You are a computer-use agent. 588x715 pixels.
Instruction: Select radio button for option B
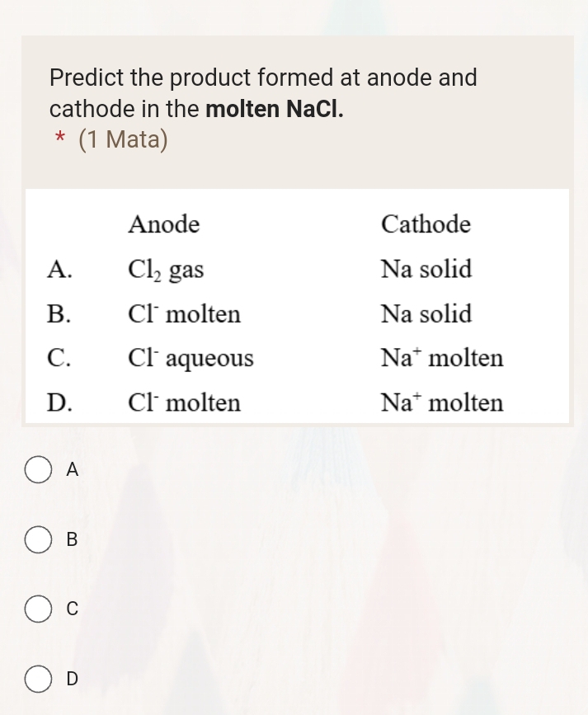pyautogui.click(x=38, y=540)
